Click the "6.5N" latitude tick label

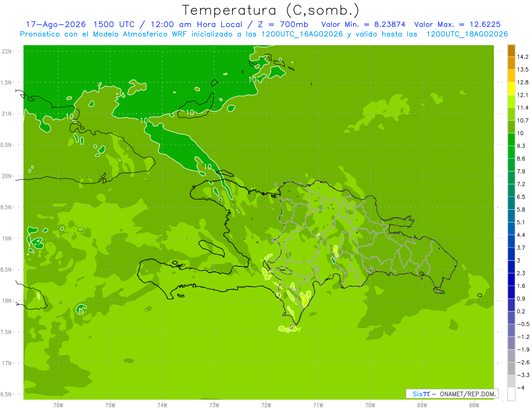[7, 395]
